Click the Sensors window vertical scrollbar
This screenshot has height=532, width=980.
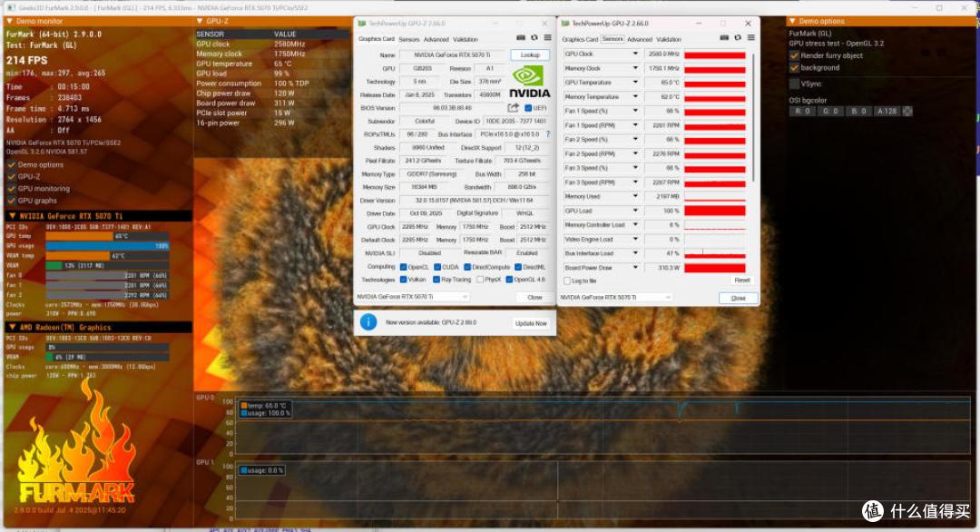pyautogui.click(x=753, y=117)
